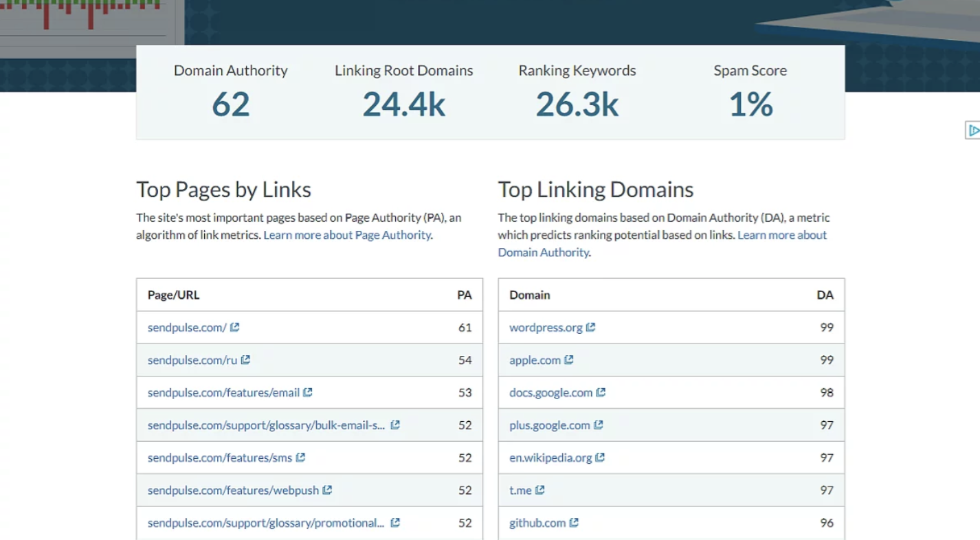Select the Domain Authority 62 metric
Viewport: 980px width, 540px height.
coord(231,104)
